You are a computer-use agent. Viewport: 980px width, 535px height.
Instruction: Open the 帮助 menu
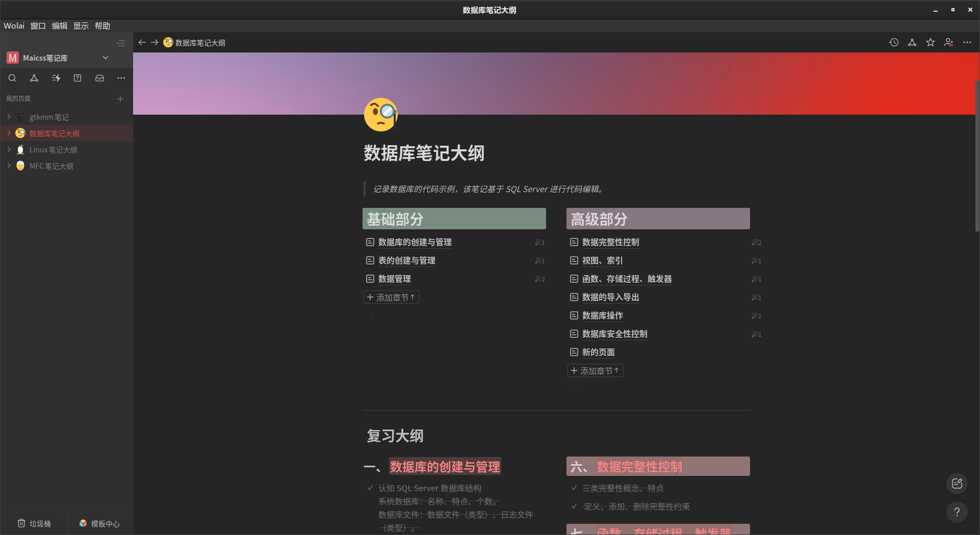point(102,26)
